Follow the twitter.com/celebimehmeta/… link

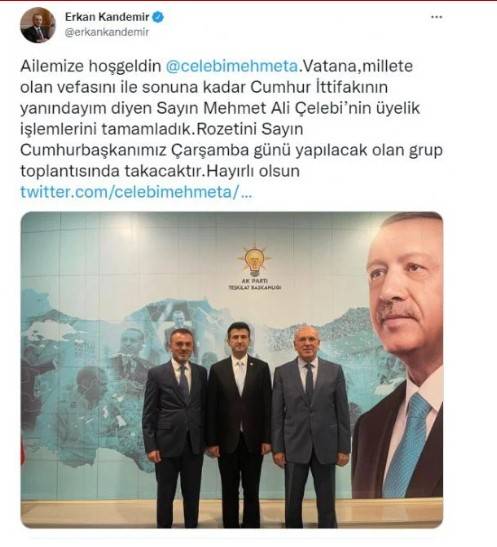[136, 192]
